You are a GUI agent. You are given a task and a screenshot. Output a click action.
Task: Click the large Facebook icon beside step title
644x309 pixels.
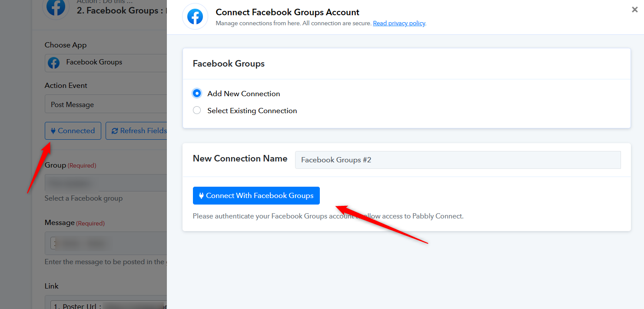pos(56,7)
